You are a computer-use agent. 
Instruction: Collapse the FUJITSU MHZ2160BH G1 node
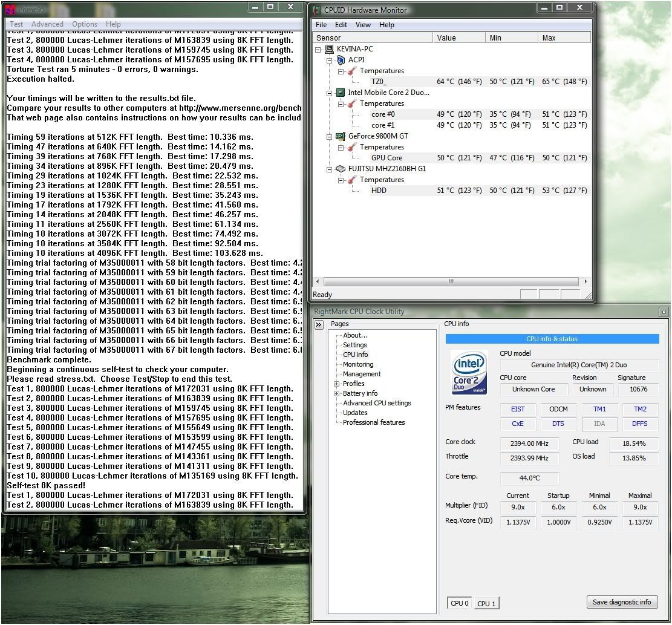pos(329,169)
